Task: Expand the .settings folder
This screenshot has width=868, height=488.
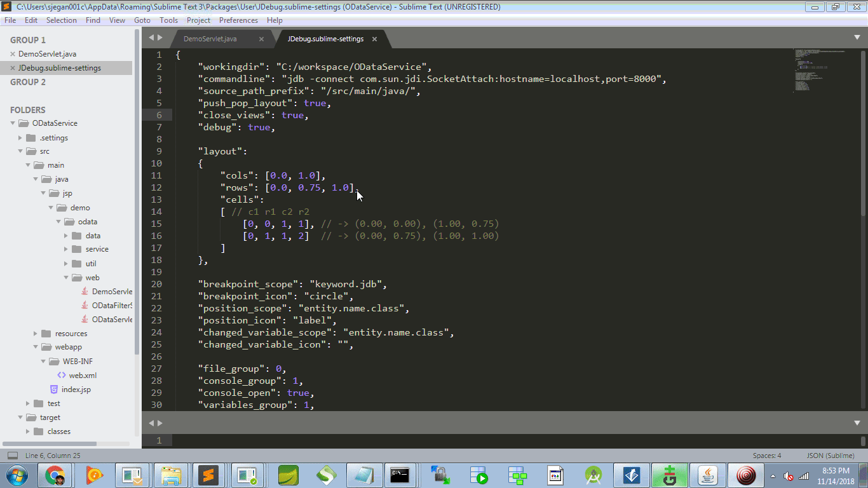Action: click(x=20, y=137)
